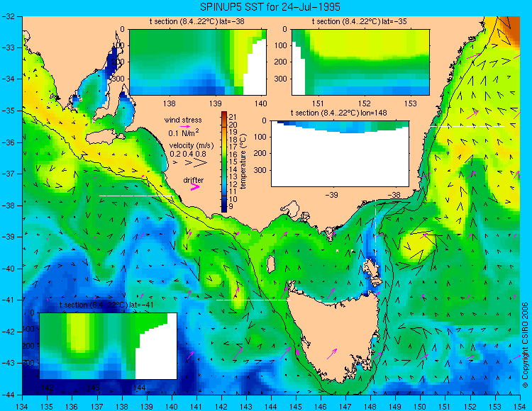Click the '143' label under the lat=-41 section
Viewport: 532px width, 411px height.
point(94,388)
